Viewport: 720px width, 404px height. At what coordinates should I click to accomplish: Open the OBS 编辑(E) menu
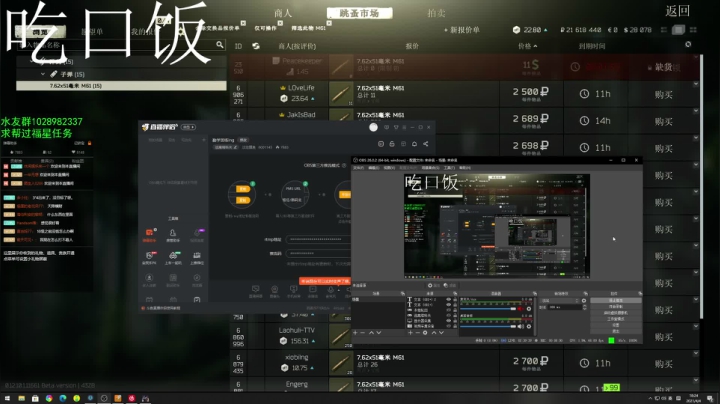pyautogui.click(x=374, y=168)
